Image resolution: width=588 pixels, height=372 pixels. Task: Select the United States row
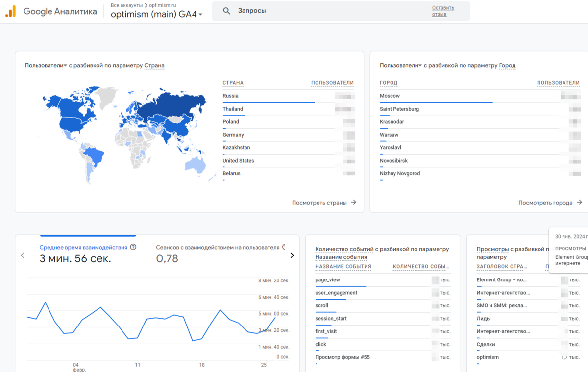click(x=288, y=161)
